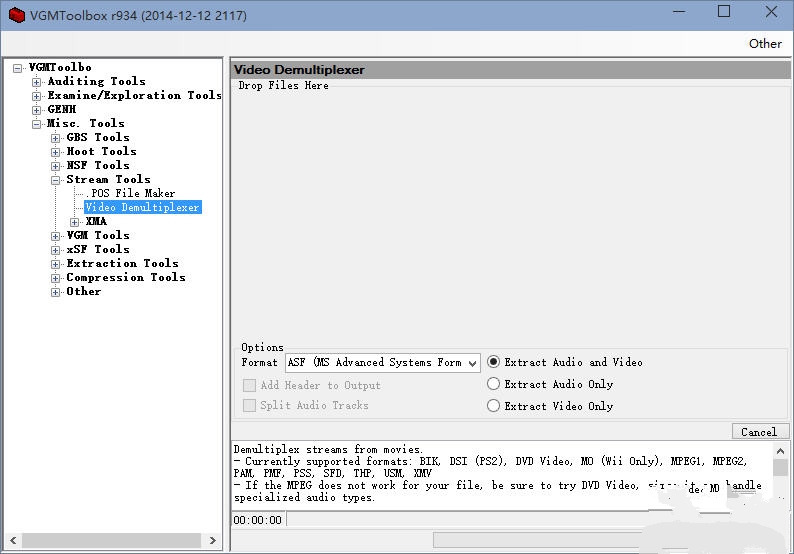Select the Extraction Tools tree item
Viewport: 794px width, 554px height.
point(122,264)
